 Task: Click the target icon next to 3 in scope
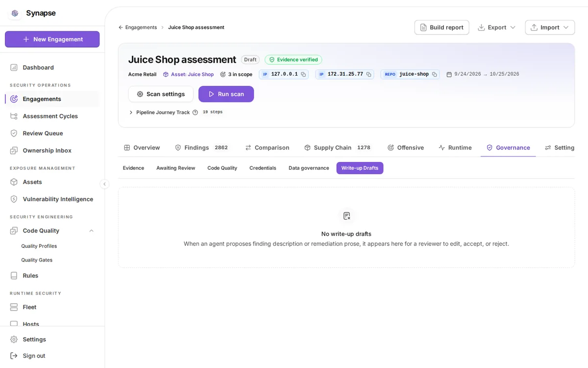click(x=223, y=75)
